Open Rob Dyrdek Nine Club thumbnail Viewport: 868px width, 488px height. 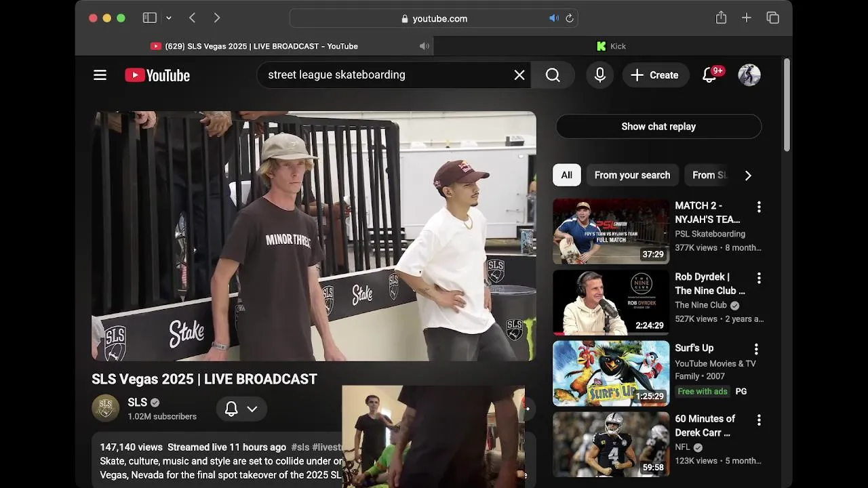611,302
